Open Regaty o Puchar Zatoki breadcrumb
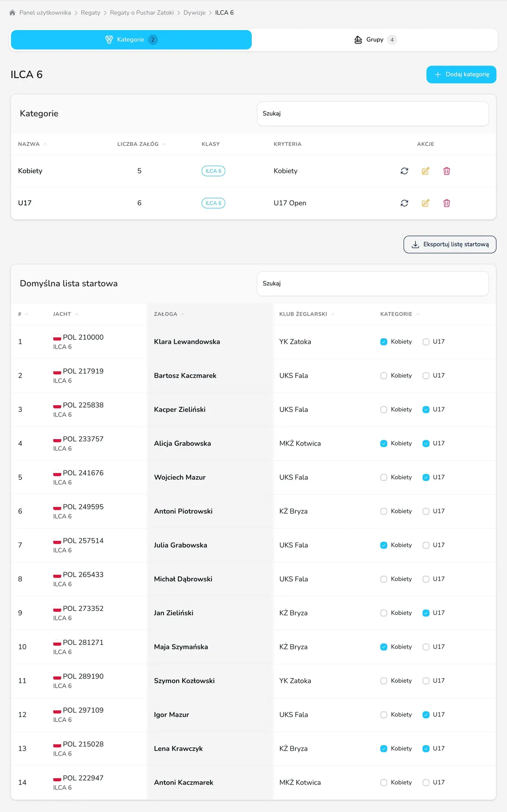The width and height of the screenshot is (507, 812). (x=142, y=13)
